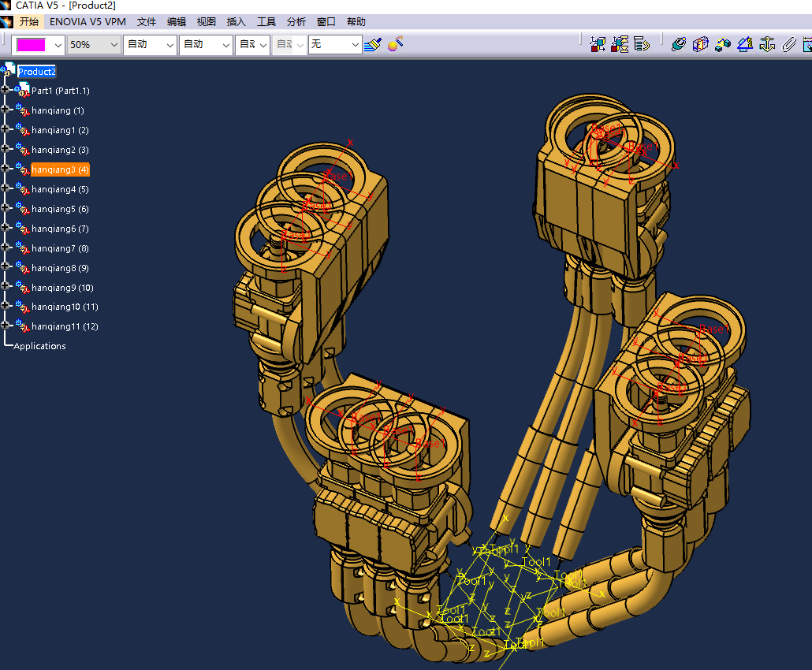Click the CATIA workbench icon beside 开始

point(6,22)
